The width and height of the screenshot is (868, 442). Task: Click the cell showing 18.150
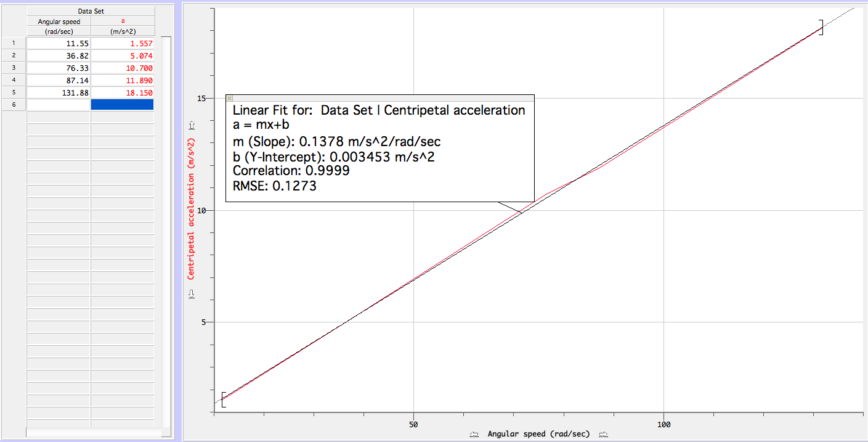[123, 92]
